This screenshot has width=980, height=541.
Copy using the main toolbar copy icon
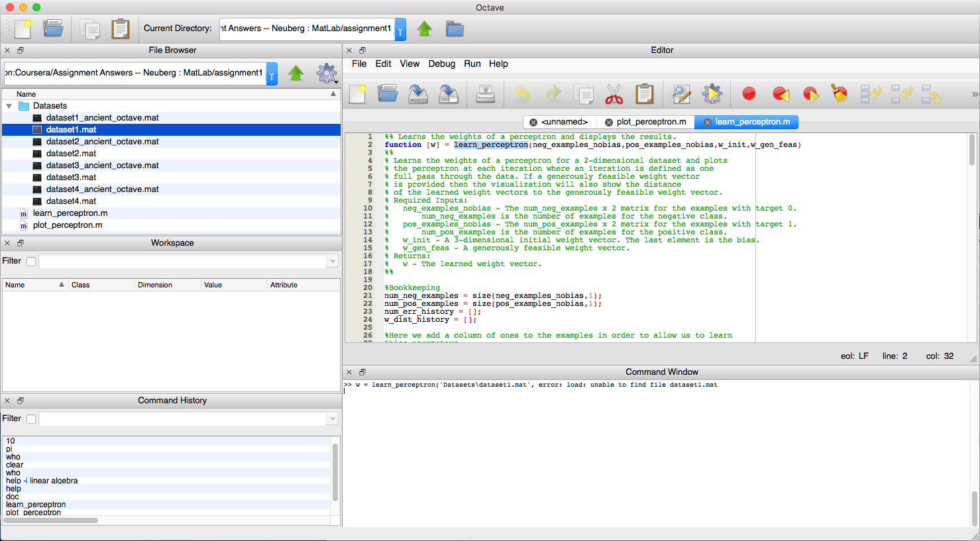(89, 28)
